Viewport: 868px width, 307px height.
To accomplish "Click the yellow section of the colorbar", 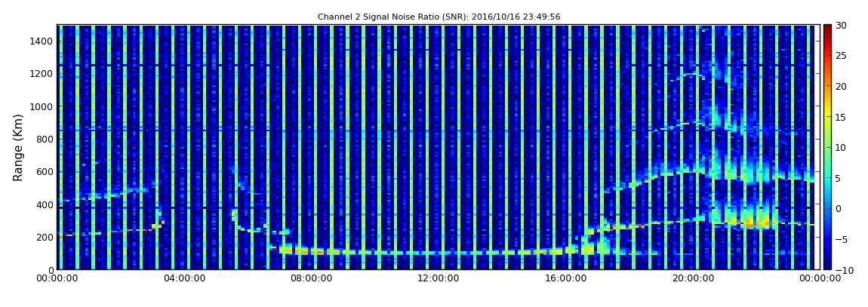I will point(827,111).
